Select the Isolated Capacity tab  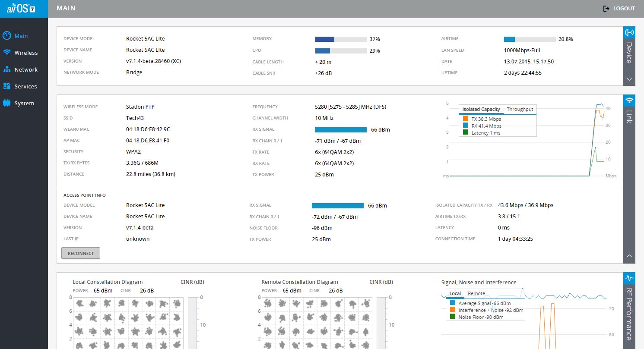[481, 109]
